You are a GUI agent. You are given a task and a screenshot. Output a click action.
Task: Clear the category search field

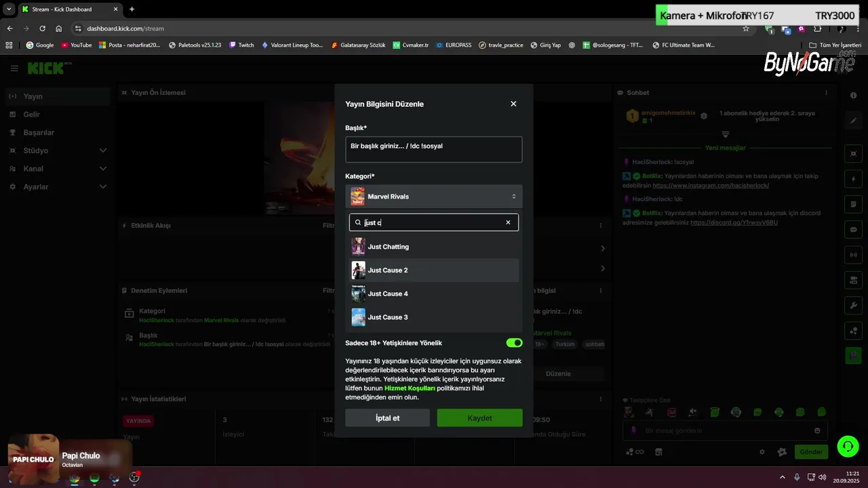tap(508, 222)
